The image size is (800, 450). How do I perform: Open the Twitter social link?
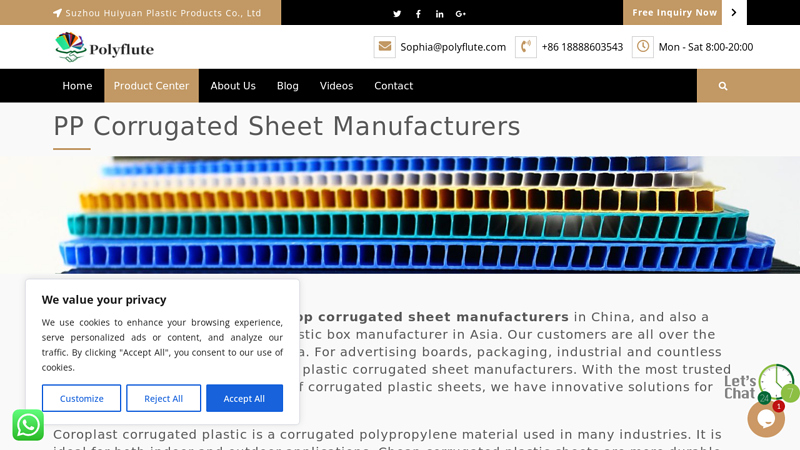point(397,14)
